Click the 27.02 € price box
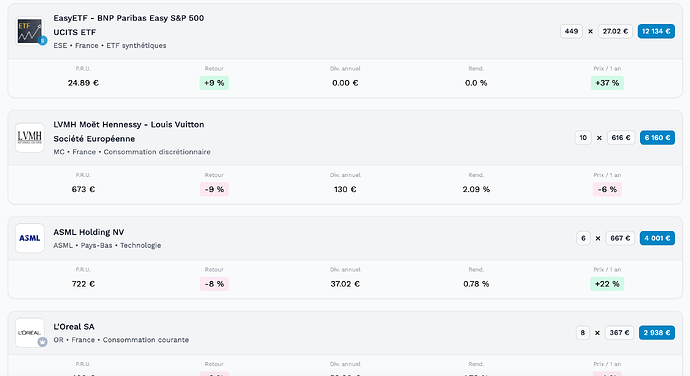The width and height of the screenshot is (690, 376). point(615,31)
